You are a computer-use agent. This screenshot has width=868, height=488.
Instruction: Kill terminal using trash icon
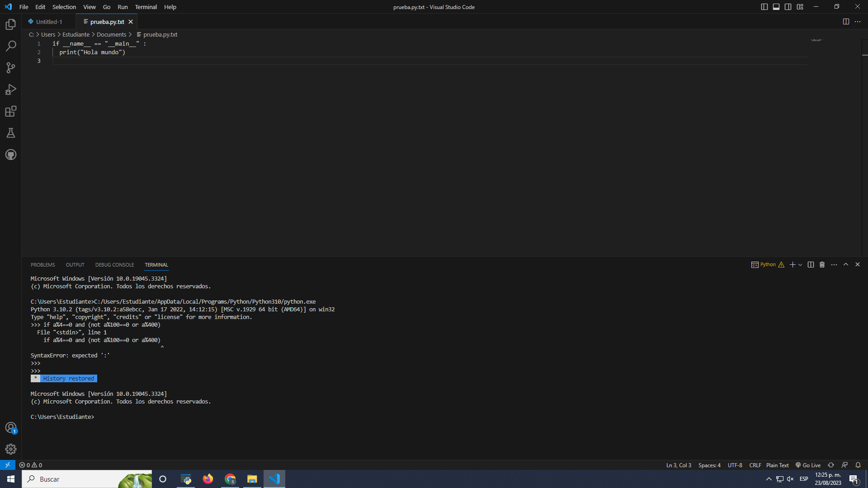click(x=822, y=265)
